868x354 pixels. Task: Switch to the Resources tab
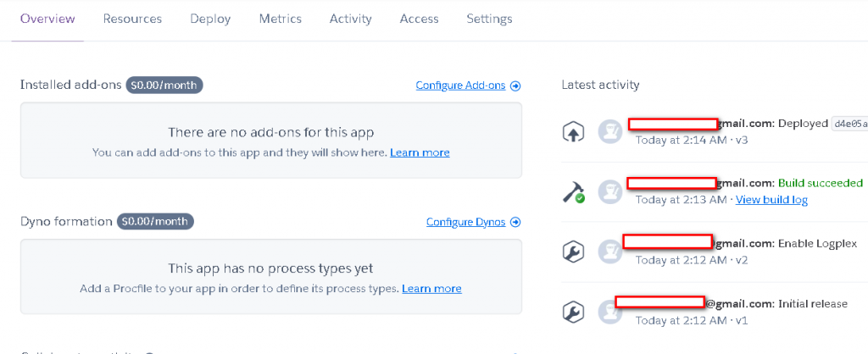[x=132, y=19]
